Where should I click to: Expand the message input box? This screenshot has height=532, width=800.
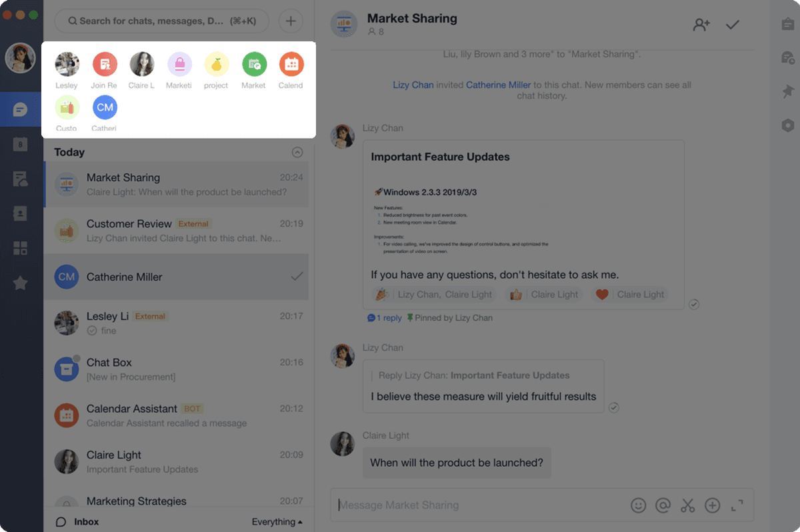point(737,505)
